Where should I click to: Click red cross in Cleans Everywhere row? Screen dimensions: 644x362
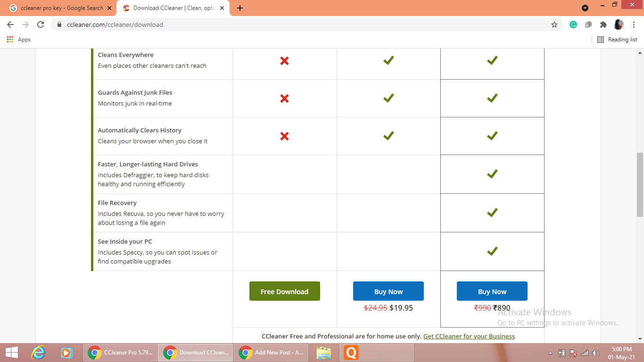(x=284, y=61)
